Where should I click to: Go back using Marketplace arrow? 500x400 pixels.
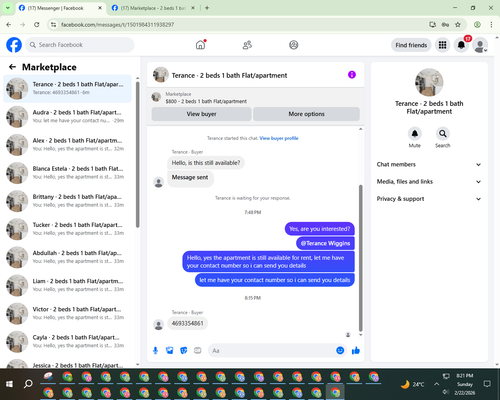12,67
